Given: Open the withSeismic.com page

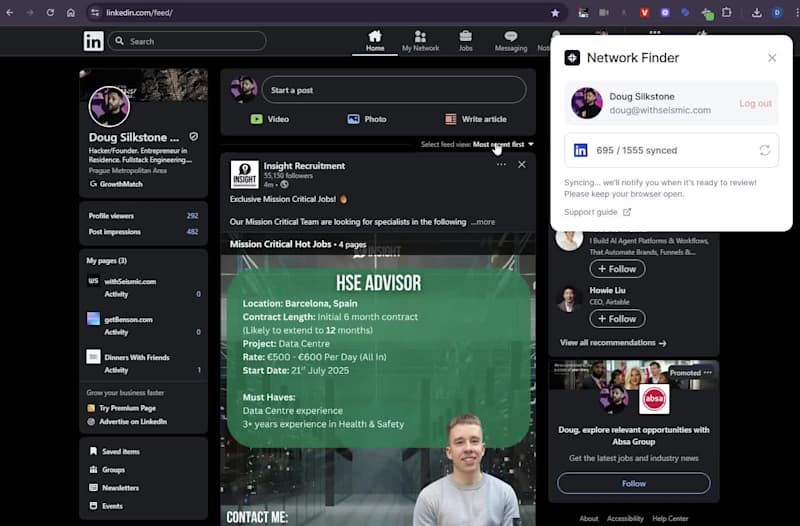Looking at the screenshot, I should point(130,281).
